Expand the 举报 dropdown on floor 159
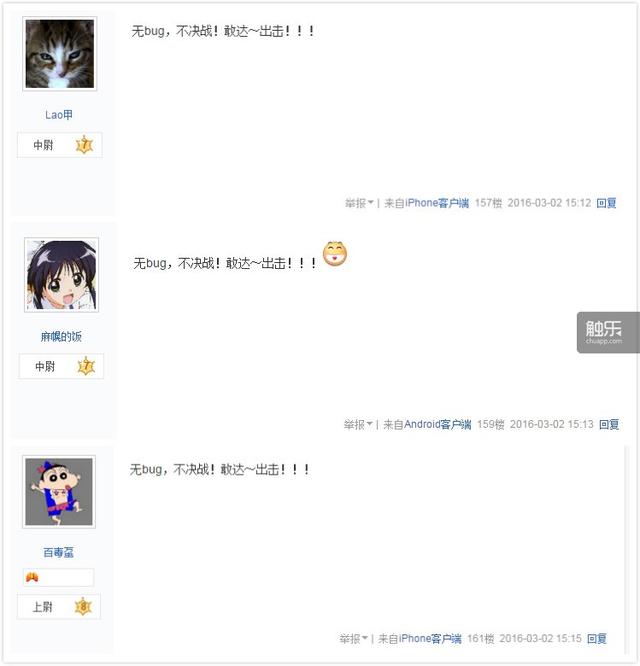Screen dimensions: 640x666 point(358,424)
